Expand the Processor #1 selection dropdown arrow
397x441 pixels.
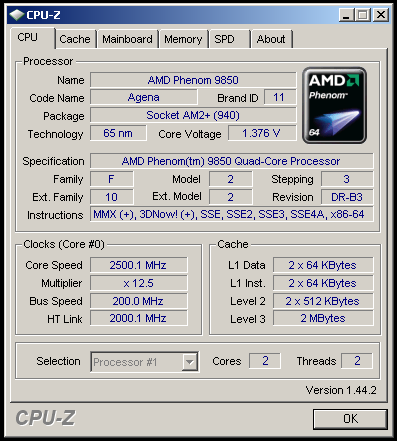tap(190, 362)
